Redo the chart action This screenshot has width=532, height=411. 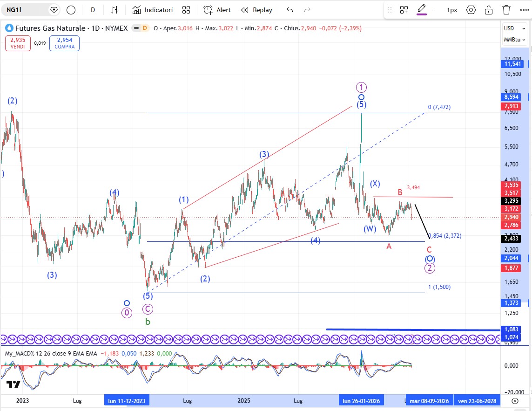pyautogui.click(x=307, y=10)
